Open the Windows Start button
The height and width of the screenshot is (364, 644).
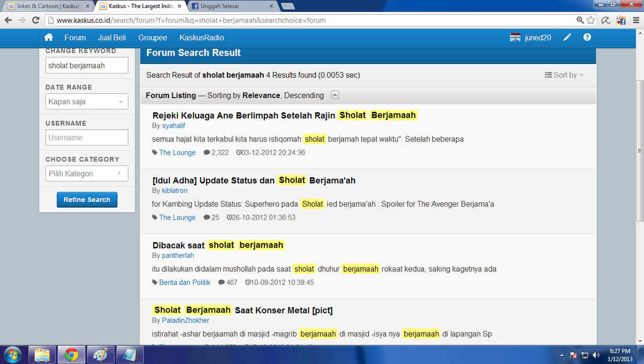12,354
